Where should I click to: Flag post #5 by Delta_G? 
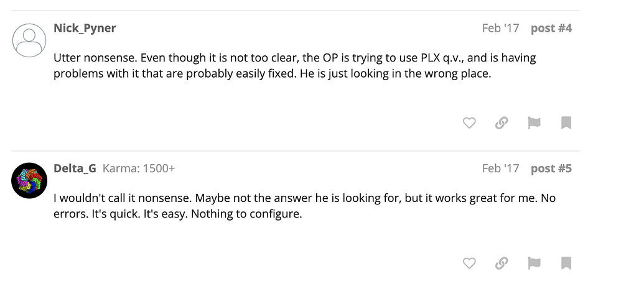pos(534,264)
